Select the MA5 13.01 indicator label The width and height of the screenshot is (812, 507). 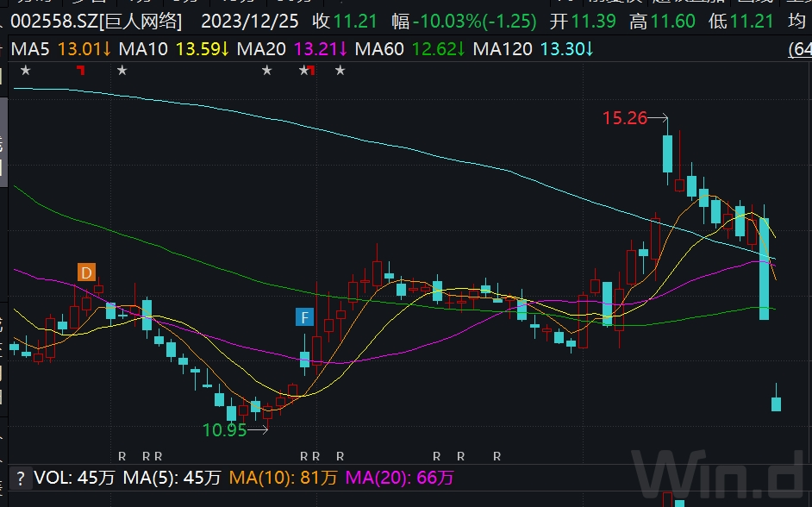coord(60,49)
